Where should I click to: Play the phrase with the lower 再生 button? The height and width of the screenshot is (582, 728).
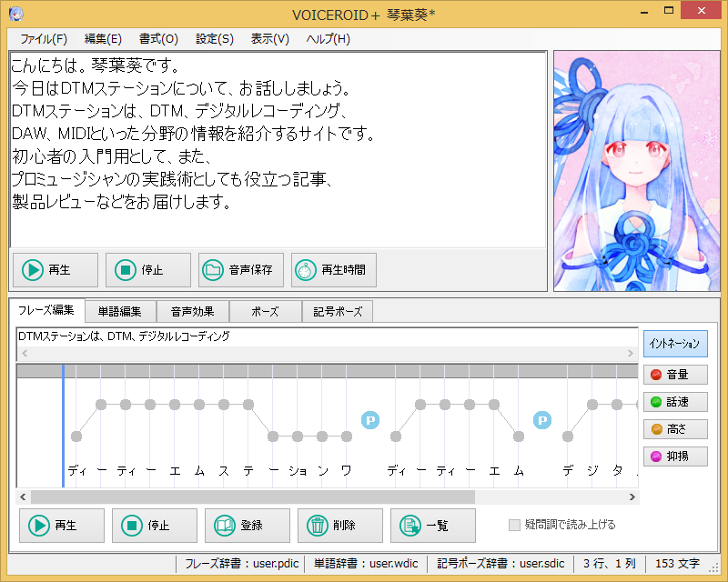pos(62,526)
